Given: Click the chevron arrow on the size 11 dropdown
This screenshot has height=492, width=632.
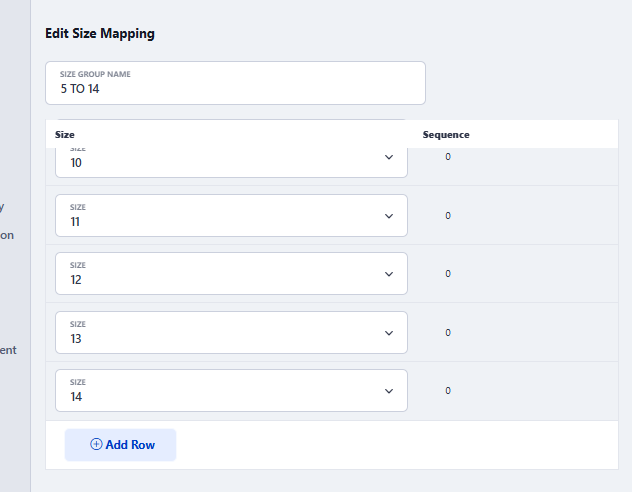Looking at the screenshot, I should [389, 216].
